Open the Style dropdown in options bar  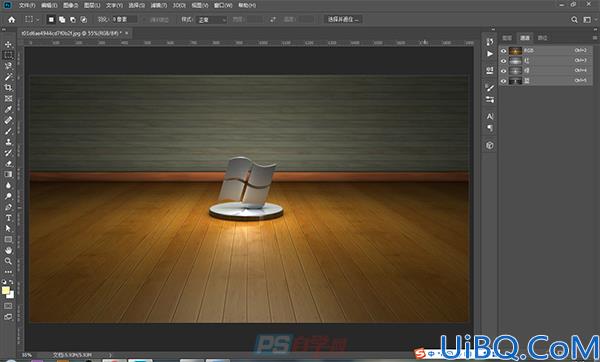pos(212,20)
